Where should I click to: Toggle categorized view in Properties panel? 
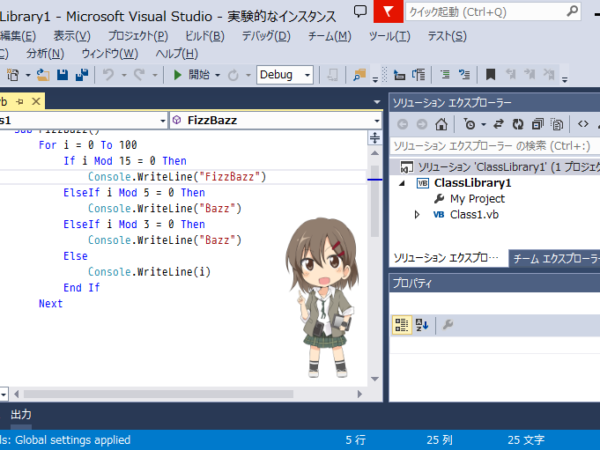click(x=401, y=325)
